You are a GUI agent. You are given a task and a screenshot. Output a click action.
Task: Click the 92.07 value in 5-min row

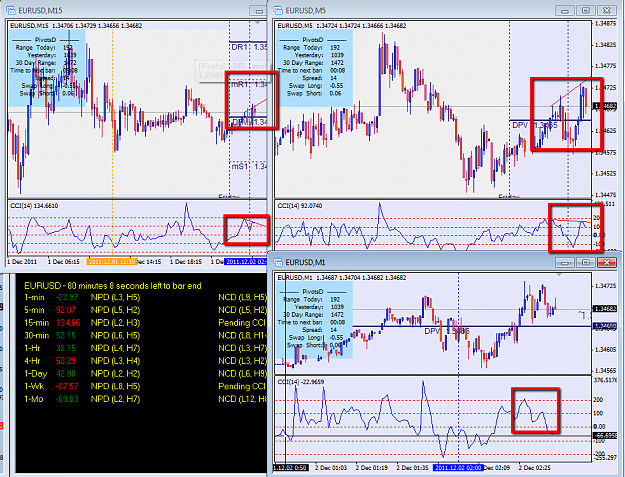(66, 310)
